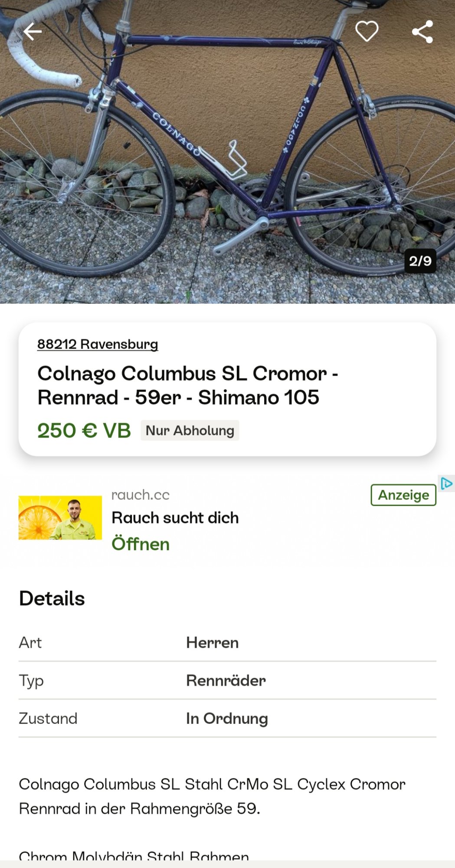Viewport: 455px width, 868px height.
Task: Select the Typ Rennräder detail row
Action: tap(227, 681)
